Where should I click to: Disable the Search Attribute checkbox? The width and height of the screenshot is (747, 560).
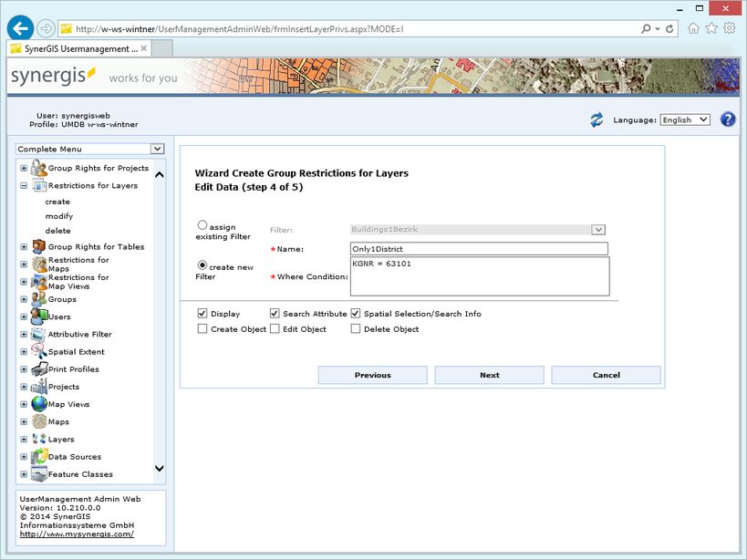coord(274,313)
